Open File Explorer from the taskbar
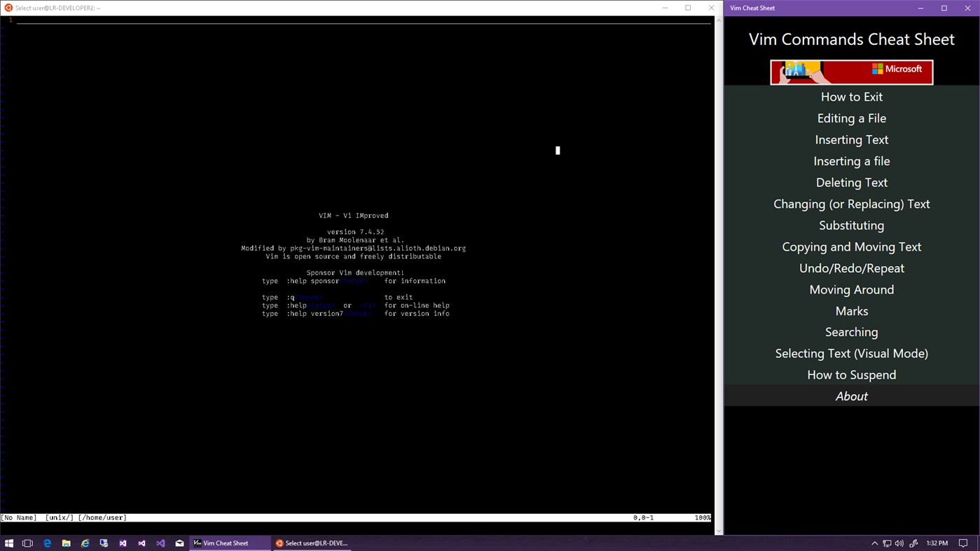 66,543
